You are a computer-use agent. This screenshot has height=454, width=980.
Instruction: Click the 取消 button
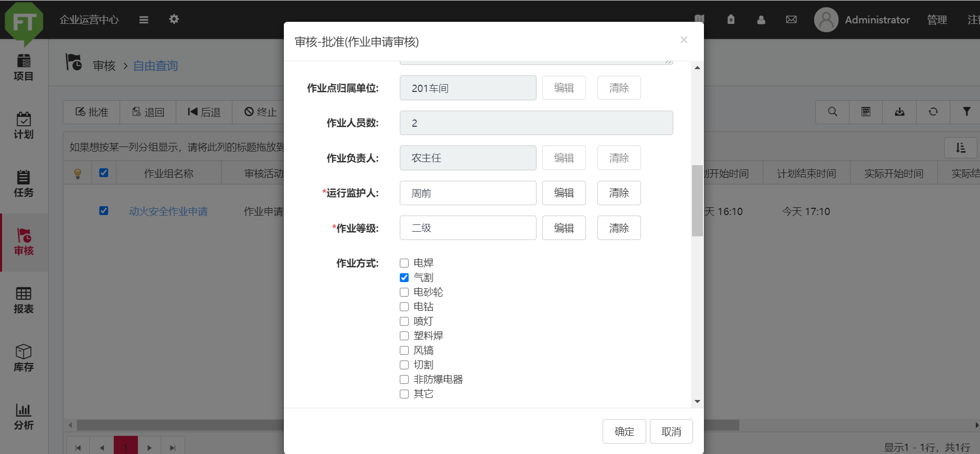(x=671, y=432)
